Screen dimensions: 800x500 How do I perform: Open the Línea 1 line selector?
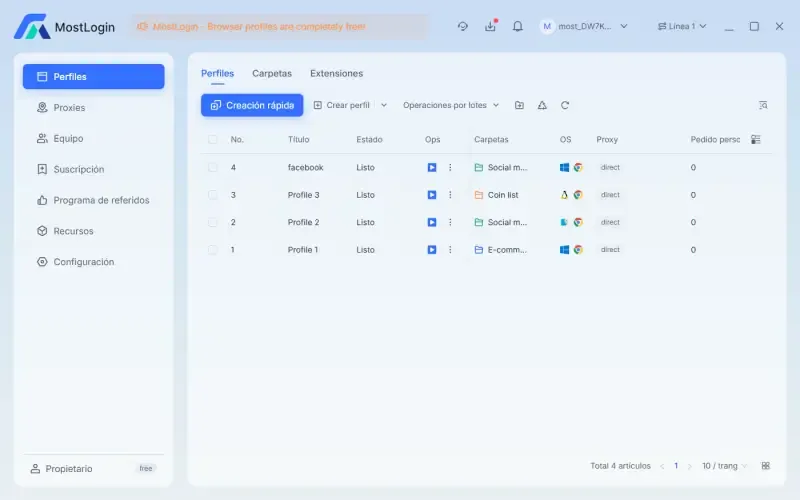[x=682, y=26]
